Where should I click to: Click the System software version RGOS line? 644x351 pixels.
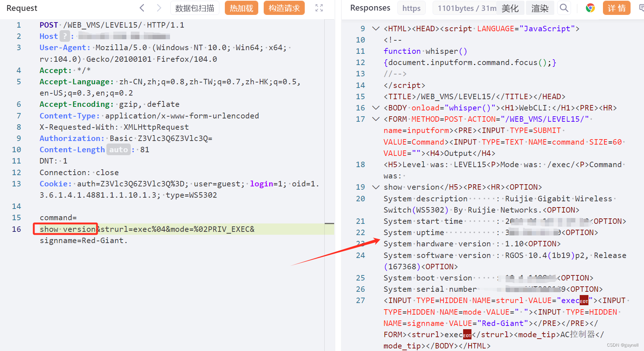pyautogui.click(x=505, y=261)
